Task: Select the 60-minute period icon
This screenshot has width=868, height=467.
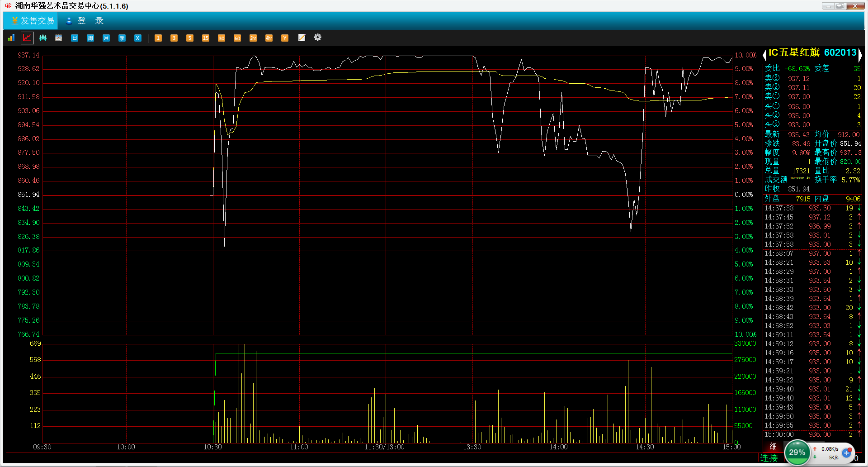Action: 237,38
